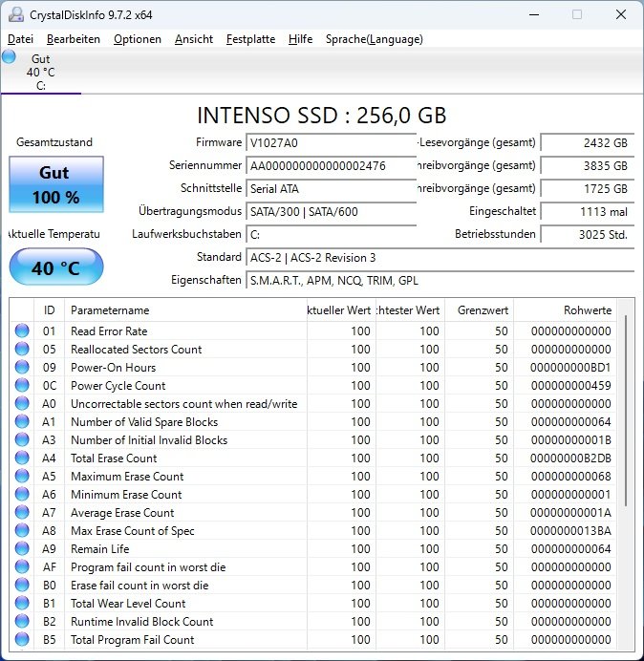Image resolution: width=644 pixels, height=661 pixels.
Task: Click the Seriennummer field value
Action: 331,165
